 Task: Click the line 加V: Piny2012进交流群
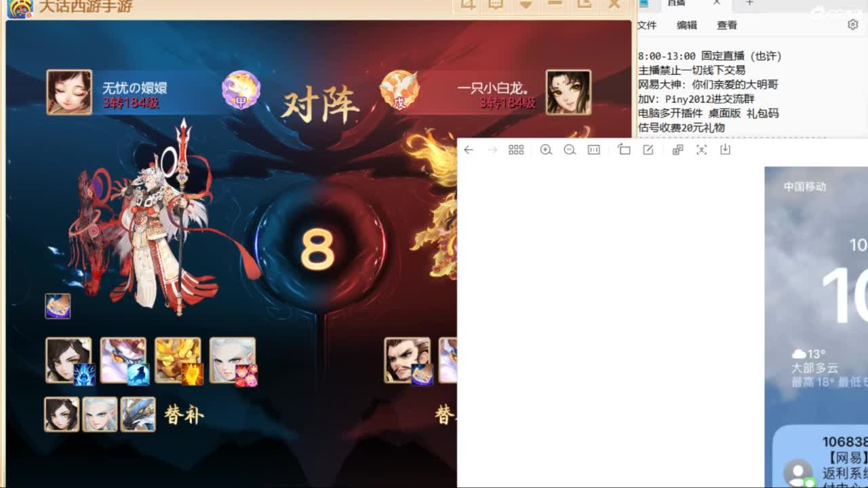coord(696,99)
